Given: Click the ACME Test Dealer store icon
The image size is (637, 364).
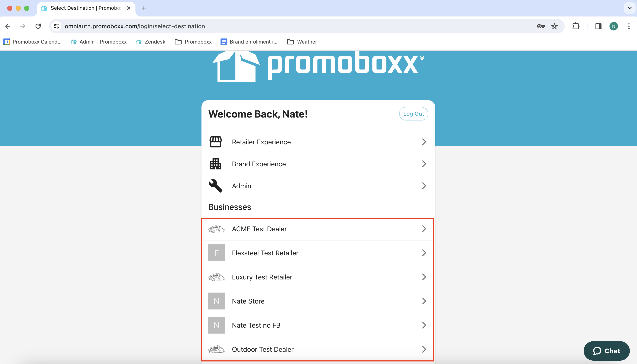Looking at the screenshot, I should click(216, 229).
